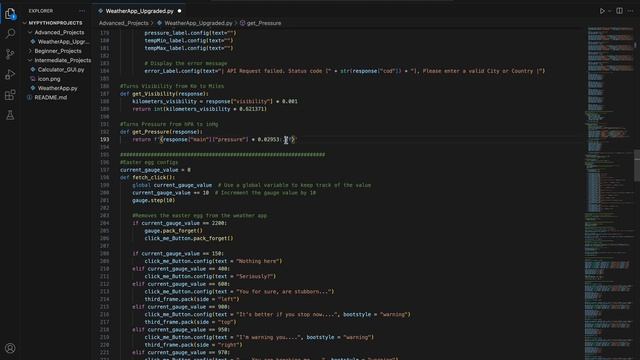Screen dimensions: 640x360
Task: Open the Search view in activity bar
Action: coord(10,33)
